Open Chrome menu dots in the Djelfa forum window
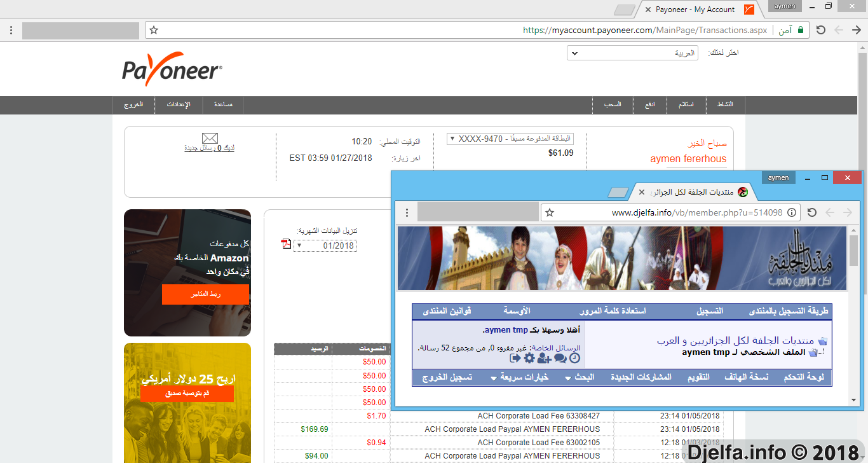This screenshot has width=868, height=463. click(407, 212)
